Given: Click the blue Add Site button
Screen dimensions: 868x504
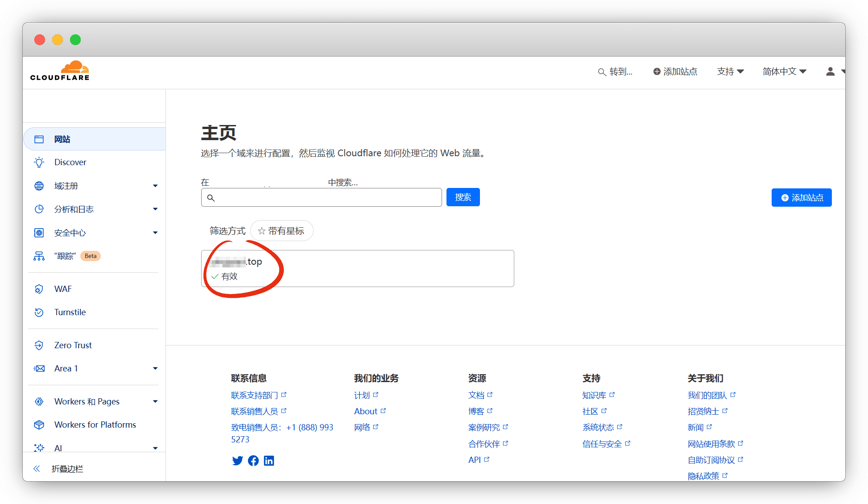Looking at the screenshot, I should [x=801, y=198].
